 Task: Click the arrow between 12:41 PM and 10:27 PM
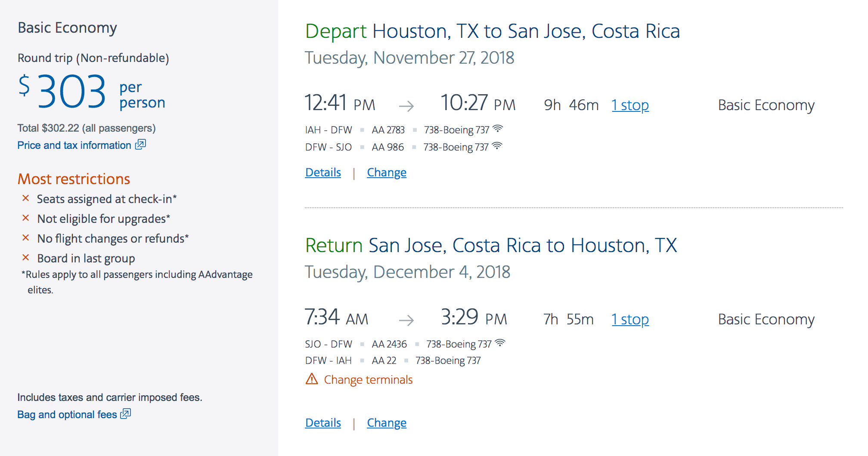[406, 106]
